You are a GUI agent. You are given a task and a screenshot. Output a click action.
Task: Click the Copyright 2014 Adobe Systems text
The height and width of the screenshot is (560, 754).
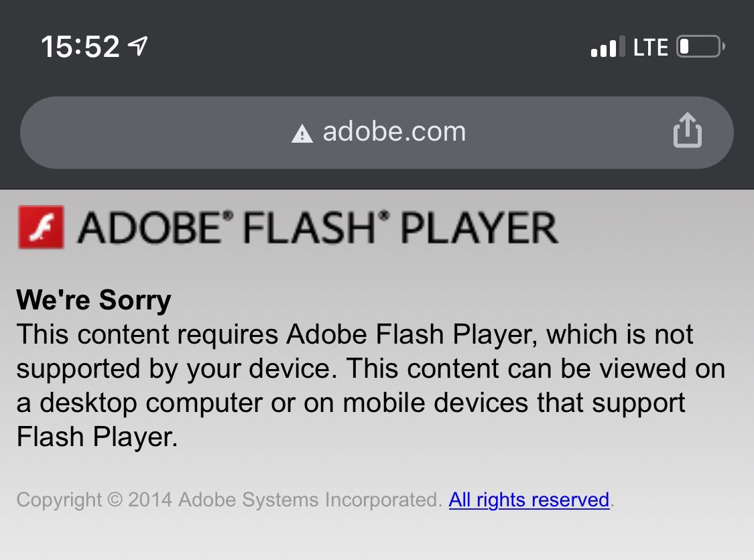coord(229,500)
